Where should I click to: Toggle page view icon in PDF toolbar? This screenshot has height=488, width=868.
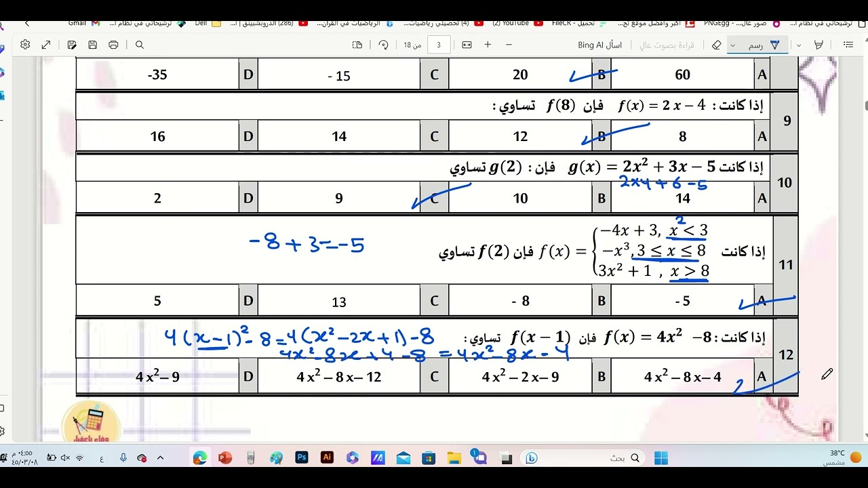click(x=357, y=45)
